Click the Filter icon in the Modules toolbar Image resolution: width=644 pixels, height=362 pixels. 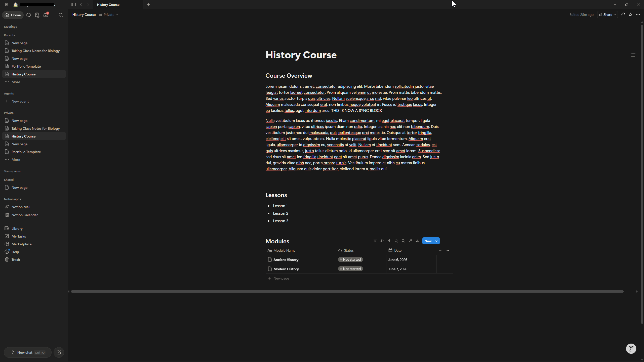click(x=375, y=241)
